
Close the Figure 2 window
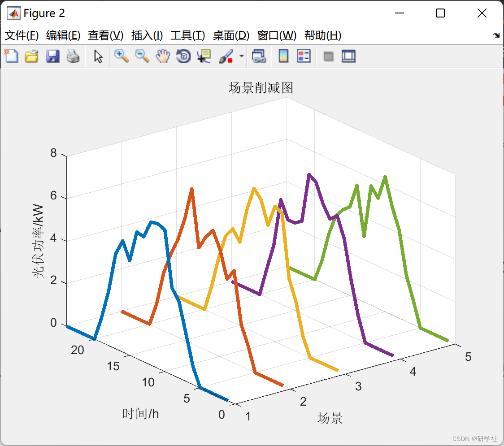tap(482, 13)
